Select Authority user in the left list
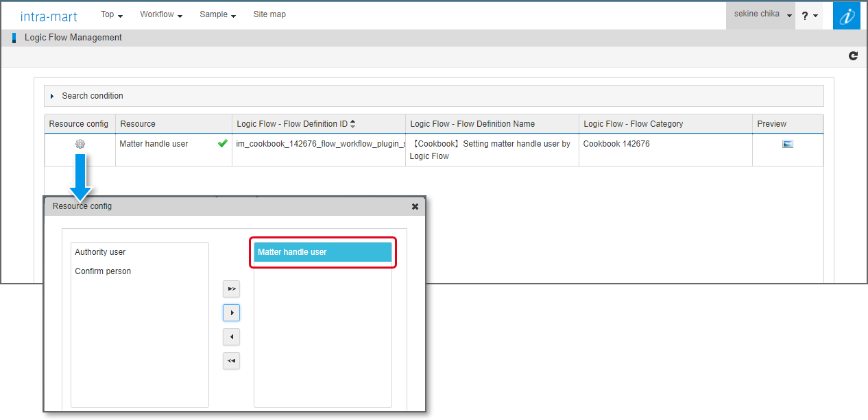This screenshot has height=420, width=868. [101, 252]
